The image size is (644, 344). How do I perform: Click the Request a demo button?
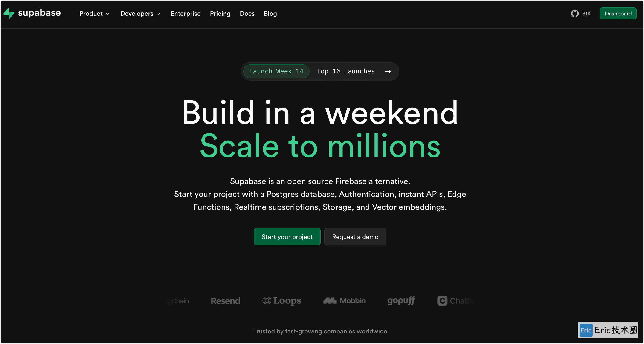click(x=355, y=237)
